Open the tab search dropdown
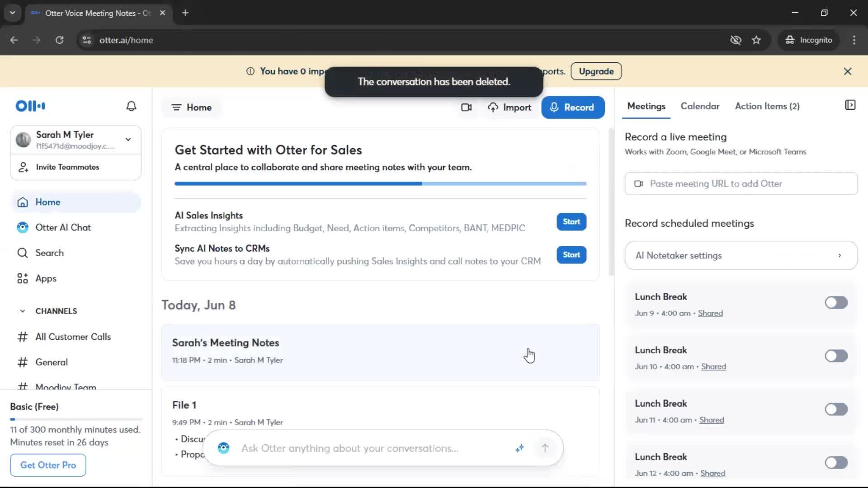This screenshot has width=868, height=488. click(x=13, y=13)
